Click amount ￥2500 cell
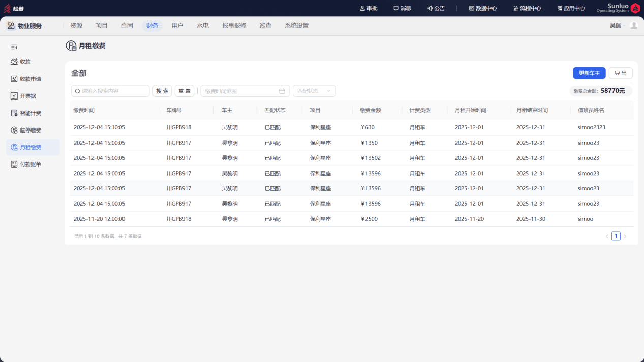Viewport: 644px width, 362px height. pyautogui.click(x=369, y=219)
